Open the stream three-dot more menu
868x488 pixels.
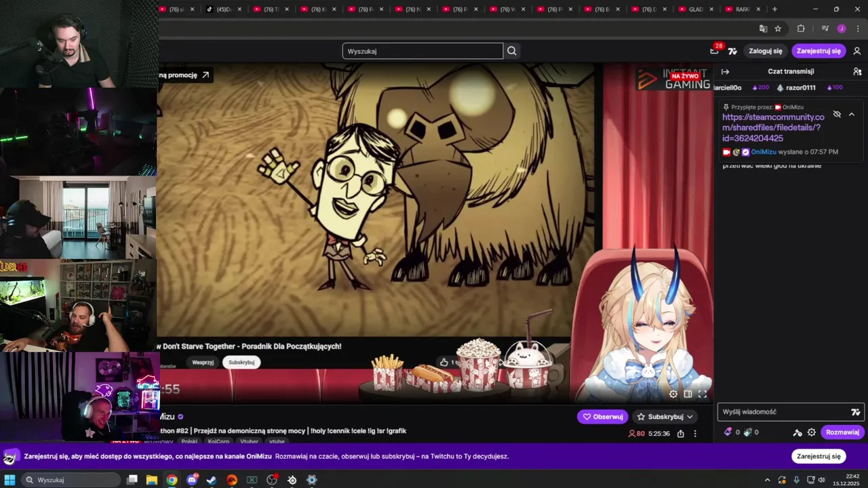(x=695, y=434)
